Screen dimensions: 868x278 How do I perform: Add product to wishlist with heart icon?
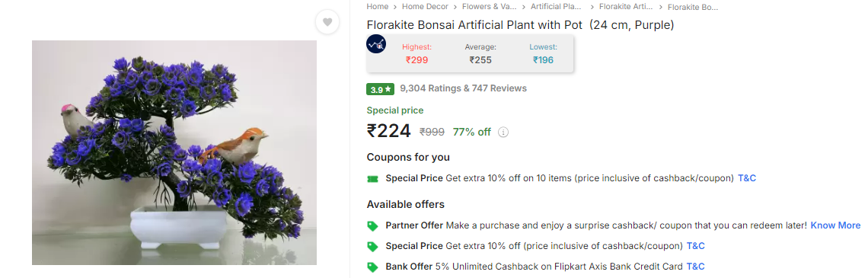(327, 22)
